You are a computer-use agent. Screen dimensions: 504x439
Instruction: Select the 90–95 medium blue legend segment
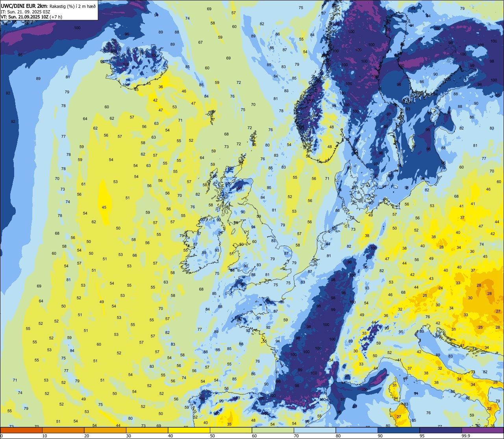[398, 430]
